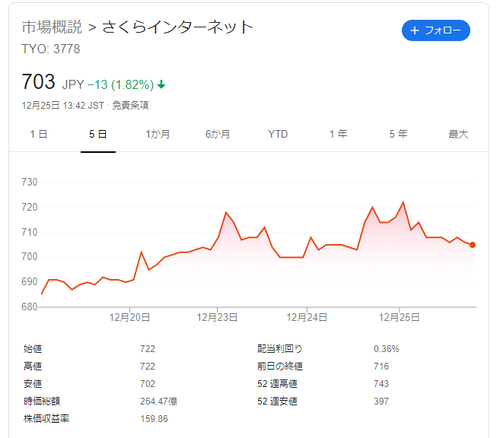
Task: Click the 始値 label
Action: 33,349
